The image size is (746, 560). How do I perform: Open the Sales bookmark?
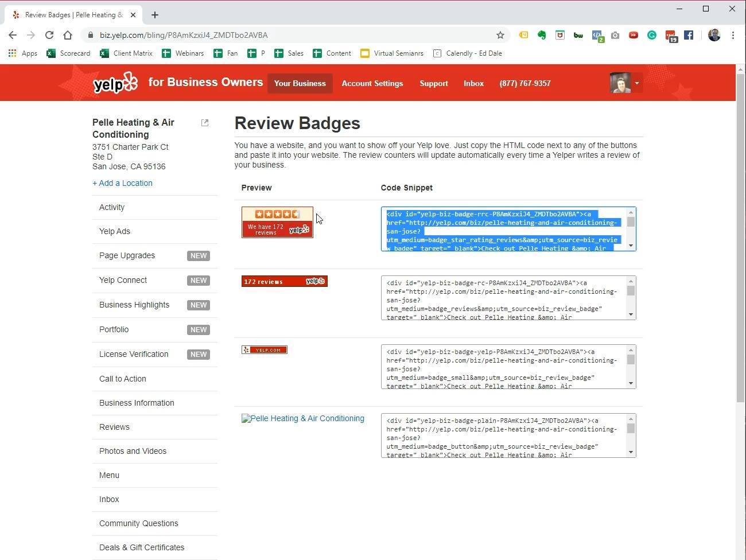point(289,53)
